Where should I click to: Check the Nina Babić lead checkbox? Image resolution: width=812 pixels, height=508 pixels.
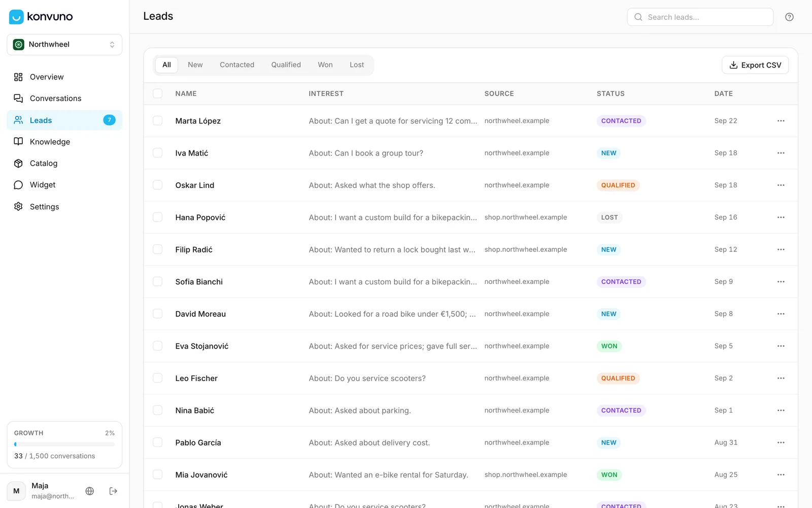coord(158,410)
